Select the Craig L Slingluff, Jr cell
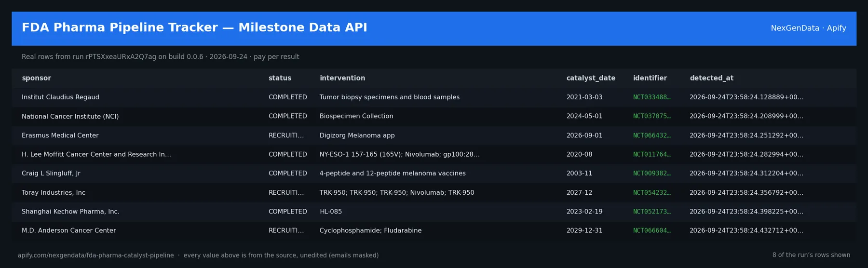Image resolution: width=868 pixels, height=268 pixels. tap(51, 174)
